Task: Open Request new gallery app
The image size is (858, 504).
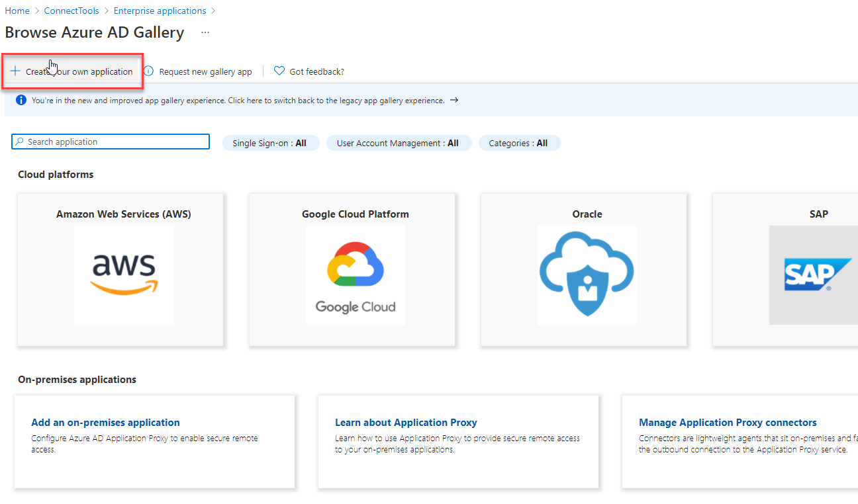Action: tap(205, 71)
